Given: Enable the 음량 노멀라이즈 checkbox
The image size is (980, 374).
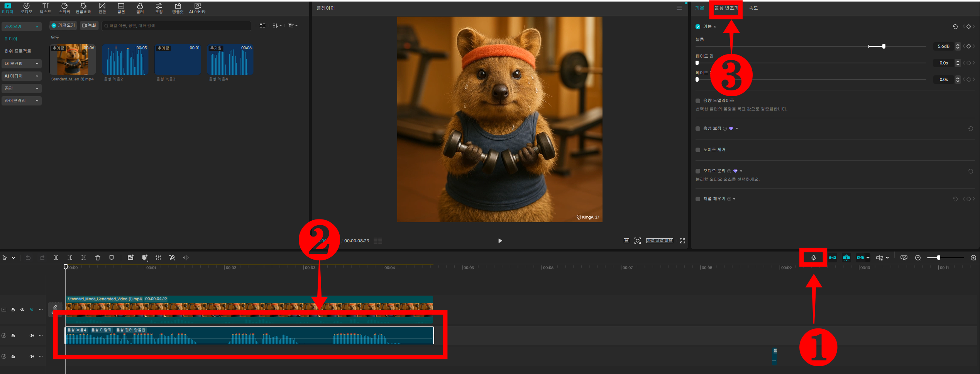Looking at the screenshot, I should 698,101.
